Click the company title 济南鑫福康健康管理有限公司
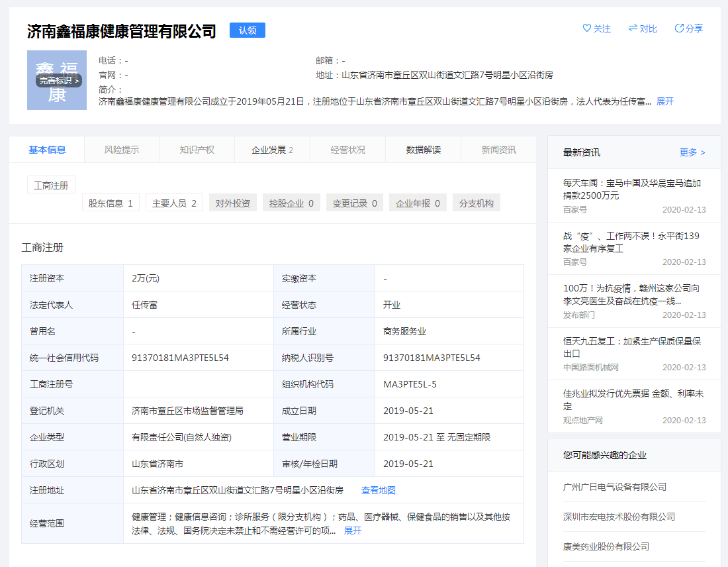The width and height of the screenshot is (728, 567). point(122,31)
